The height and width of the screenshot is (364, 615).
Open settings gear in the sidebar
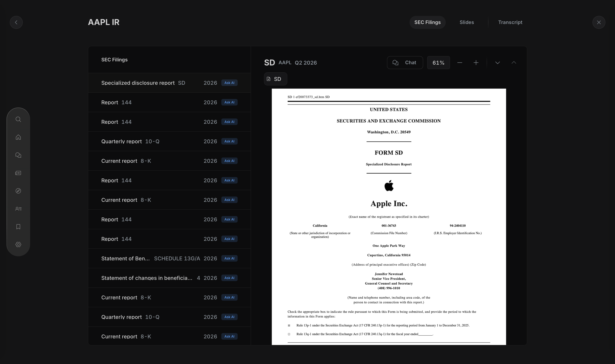coord(18,244)
